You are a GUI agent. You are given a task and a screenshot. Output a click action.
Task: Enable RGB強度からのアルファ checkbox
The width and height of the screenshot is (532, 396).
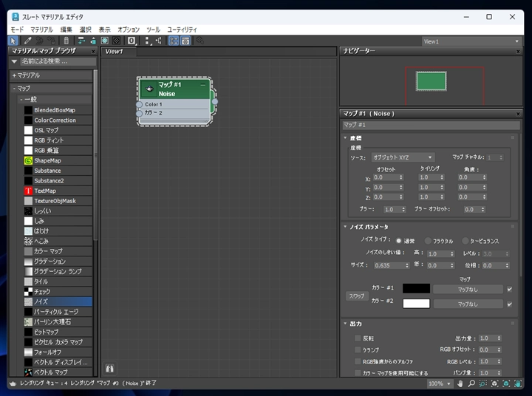(358, 361)
